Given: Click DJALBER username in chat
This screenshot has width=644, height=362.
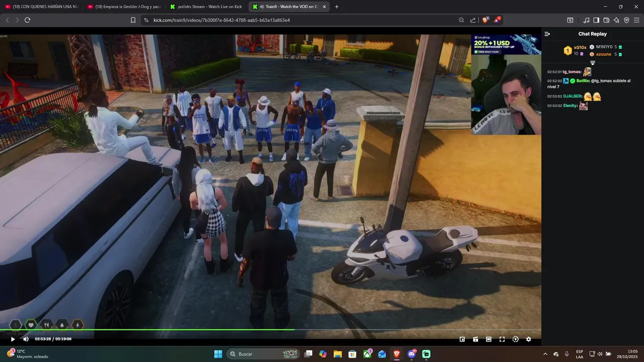Looking at the screenshot, I should [x=573, y=96].
